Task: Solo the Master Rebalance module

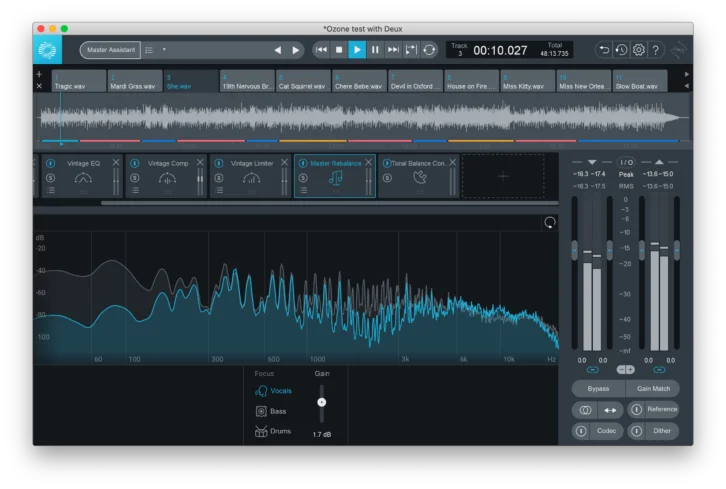Action: [x=303, y=178]
